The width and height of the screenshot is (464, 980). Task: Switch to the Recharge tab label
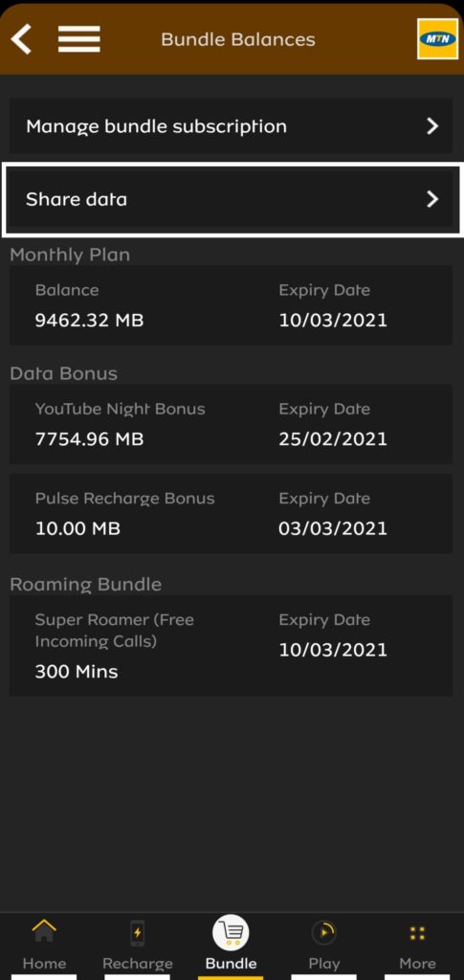coord(138,964)
